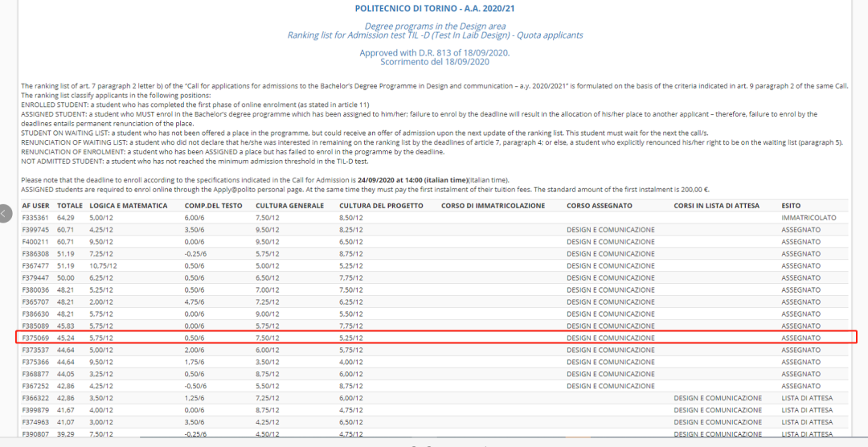
Task: Select user ID F400211
Action: coord(35,241)
